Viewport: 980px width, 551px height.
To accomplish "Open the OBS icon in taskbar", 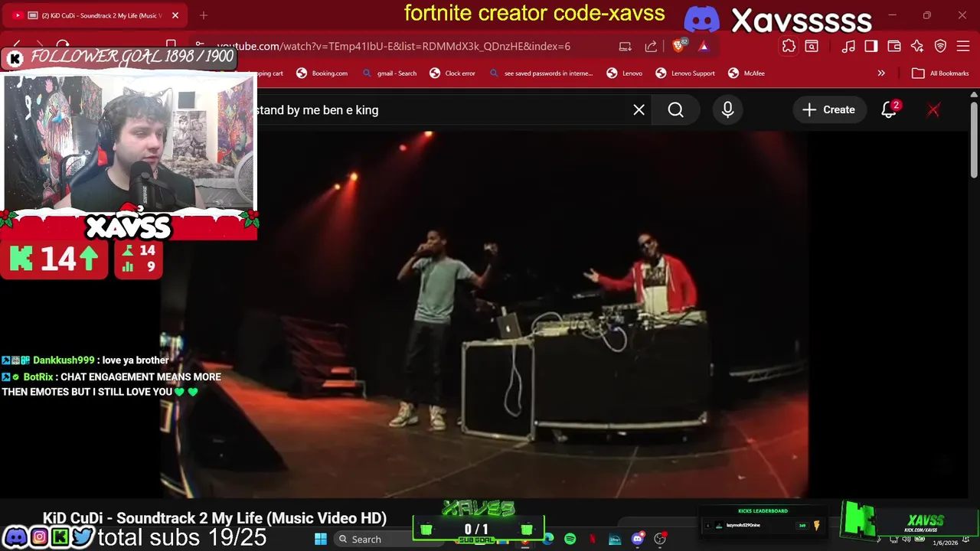I will 659,540.
